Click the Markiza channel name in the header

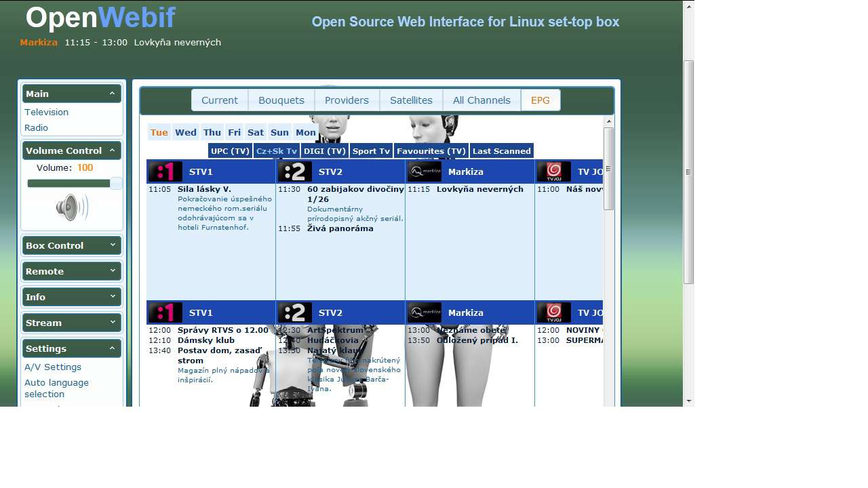pos(39,42)
